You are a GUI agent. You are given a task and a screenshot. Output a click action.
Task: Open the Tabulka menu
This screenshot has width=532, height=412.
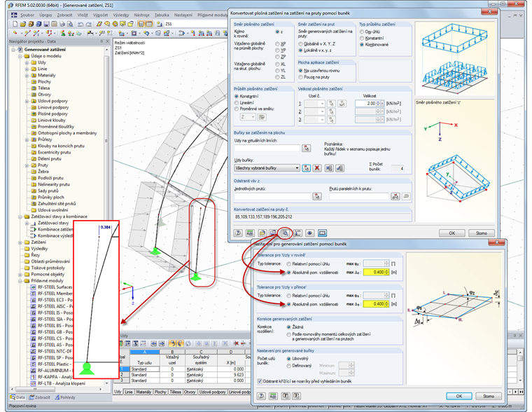pyautogui.click(x=162, y=15)
